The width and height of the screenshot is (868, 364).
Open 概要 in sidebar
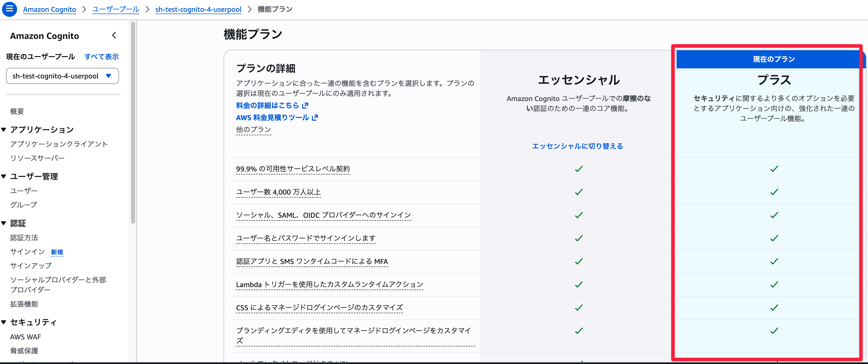pyautogui.click(x=17, y=111)
